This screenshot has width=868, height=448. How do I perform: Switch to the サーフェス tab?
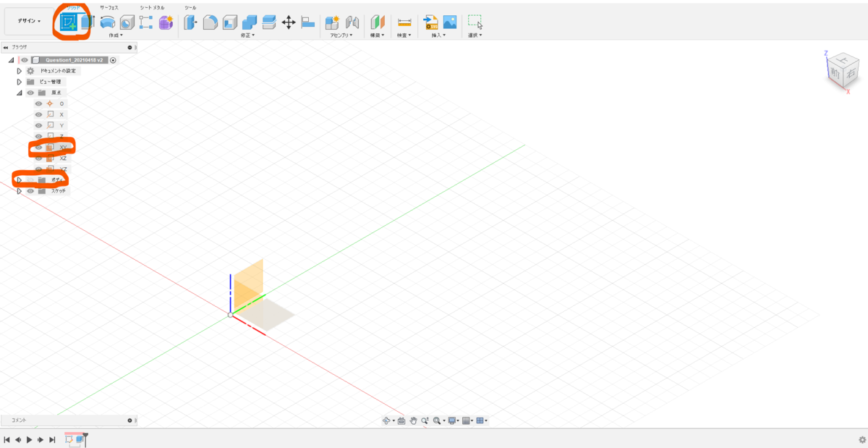(x=109, y=7)
